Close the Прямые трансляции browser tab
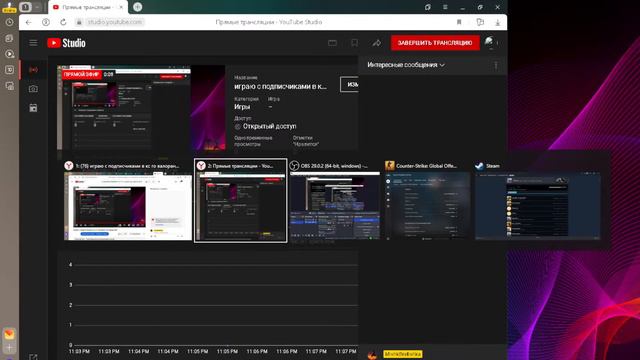The height and width of the screenshot is (360, 640). [x=121, y=7]
